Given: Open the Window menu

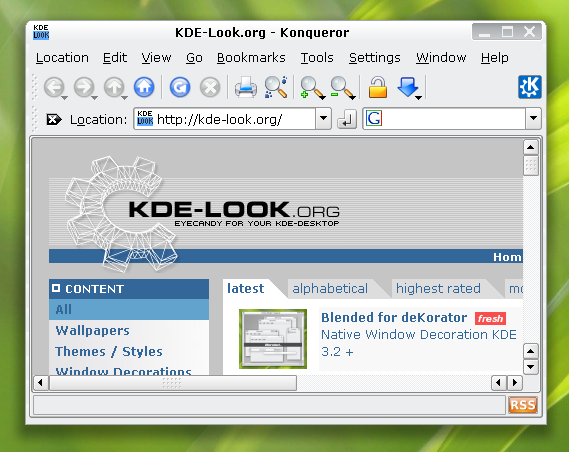Looking at the screenshot, I should click(x=441, y=58).
